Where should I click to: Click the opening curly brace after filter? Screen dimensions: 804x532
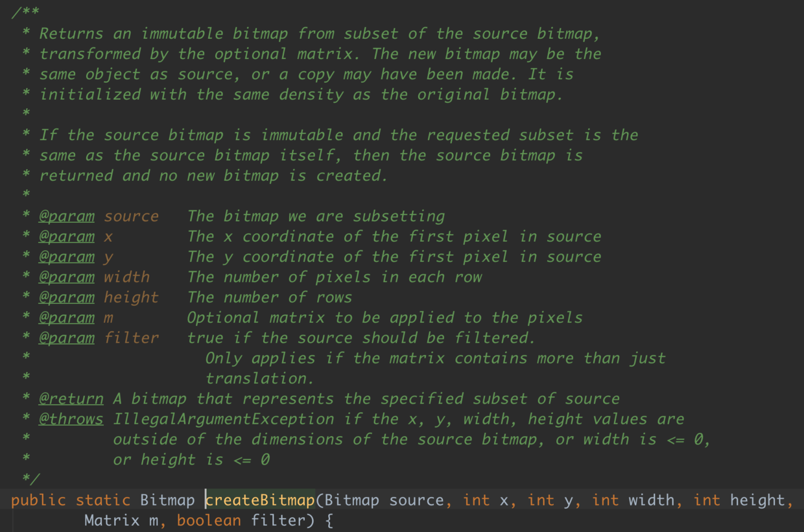[x=329, y=520]
